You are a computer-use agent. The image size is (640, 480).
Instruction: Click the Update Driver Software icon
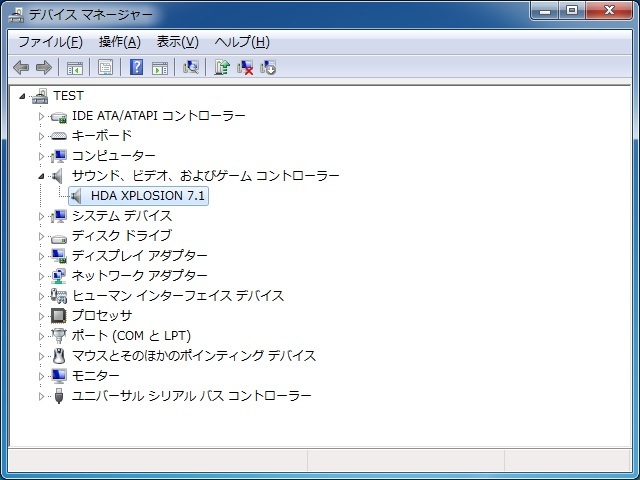[222, 67]
